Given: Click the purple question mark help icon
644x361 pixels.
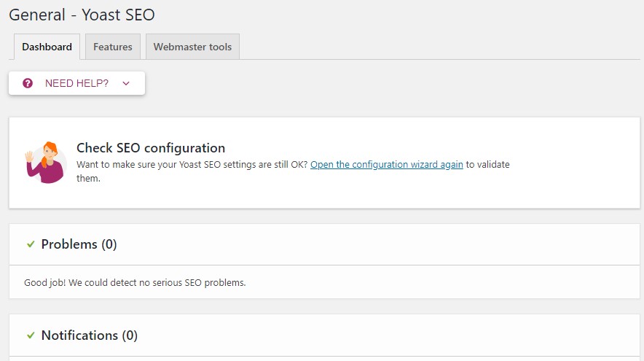Looking at the screenshot, I should 28,83.
